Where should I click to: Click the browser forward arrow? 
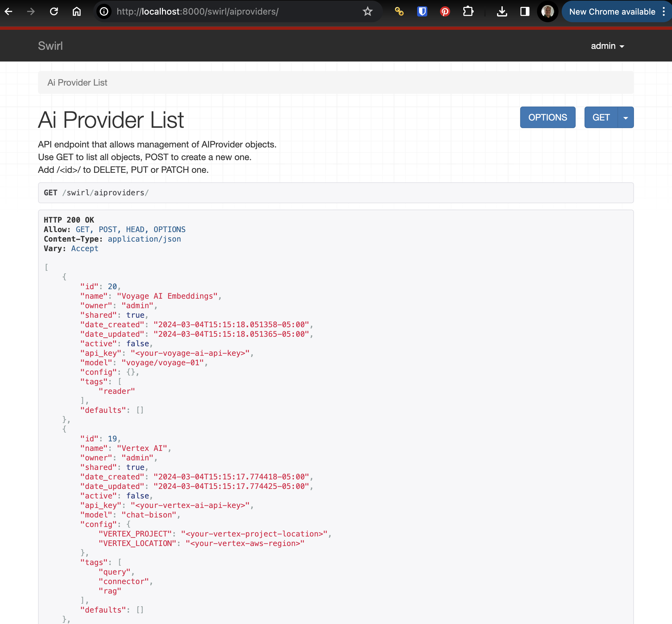pos(31,11)
